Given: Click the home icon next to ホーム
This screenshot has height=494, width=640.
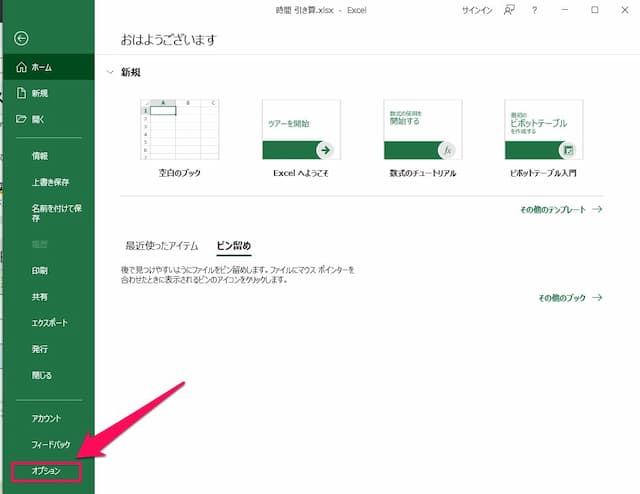Looking at the screenshot, I should pyautogui.click(x=21, y=67).
